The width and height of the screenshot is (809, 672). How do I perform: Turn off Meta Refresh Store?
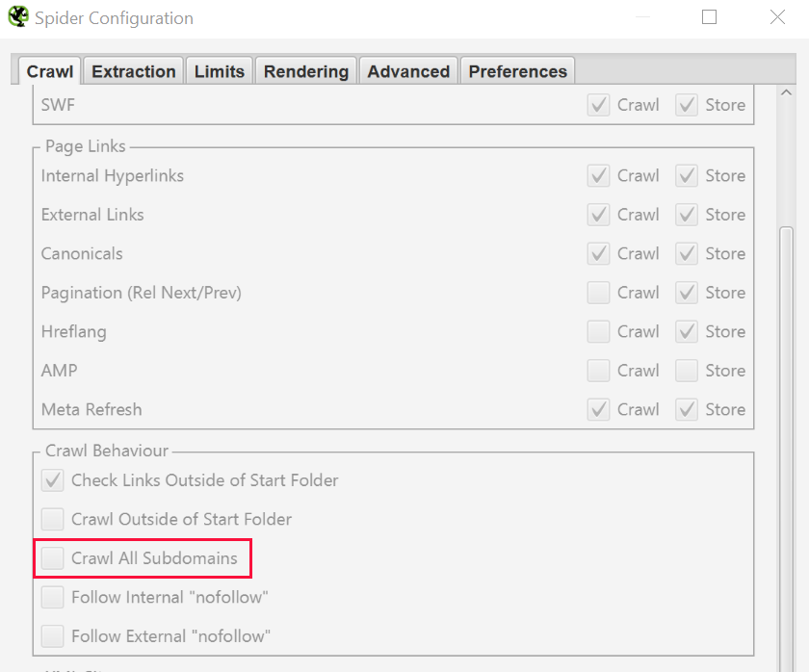[x=687, y=410]
